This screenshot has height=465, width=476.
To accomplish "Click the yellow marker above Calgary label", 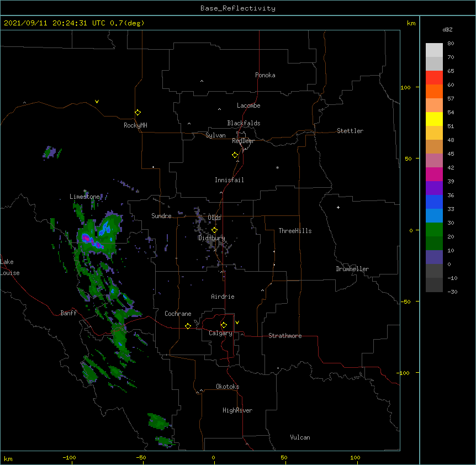I will point(224,325).
